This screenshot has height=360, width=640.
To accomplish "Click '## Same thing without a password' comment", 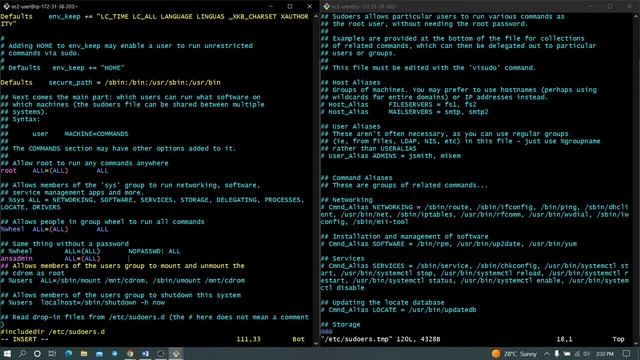I will click(64, 244).
